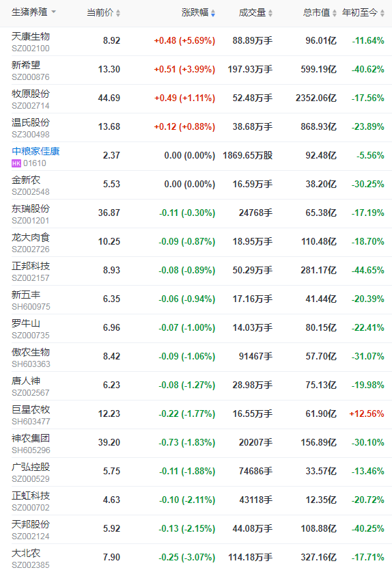Click the 总市值 column header text
The width and height of the screenshot is (392, 570).
tap(316, 13)
